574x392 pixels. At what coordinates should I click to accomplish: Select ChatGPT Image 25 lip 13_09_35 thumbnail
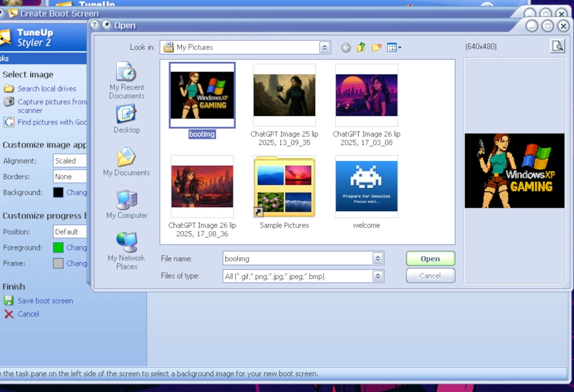284,95
